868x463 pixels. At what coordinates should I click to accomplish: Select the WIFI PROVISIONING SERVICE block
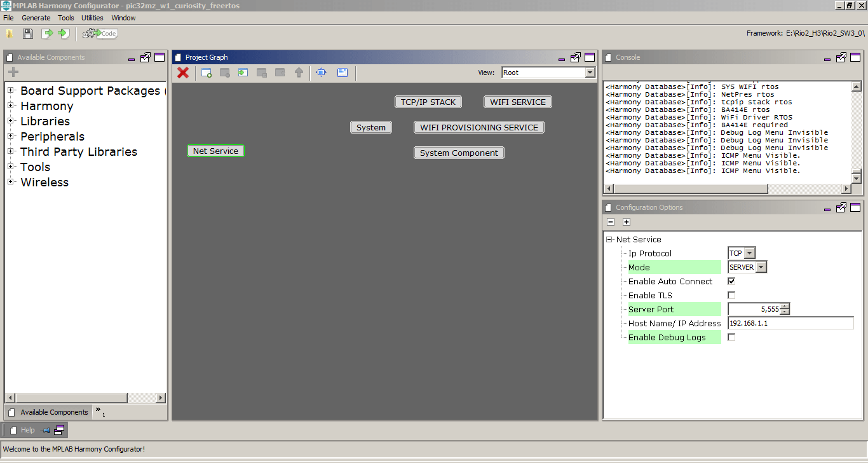click(478, 127)
